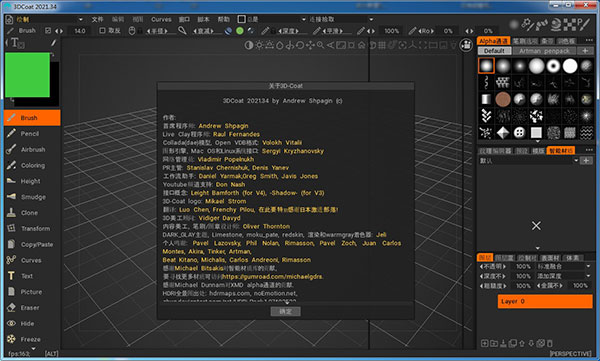Click the camera icon at viewport top right

[466, 45]
